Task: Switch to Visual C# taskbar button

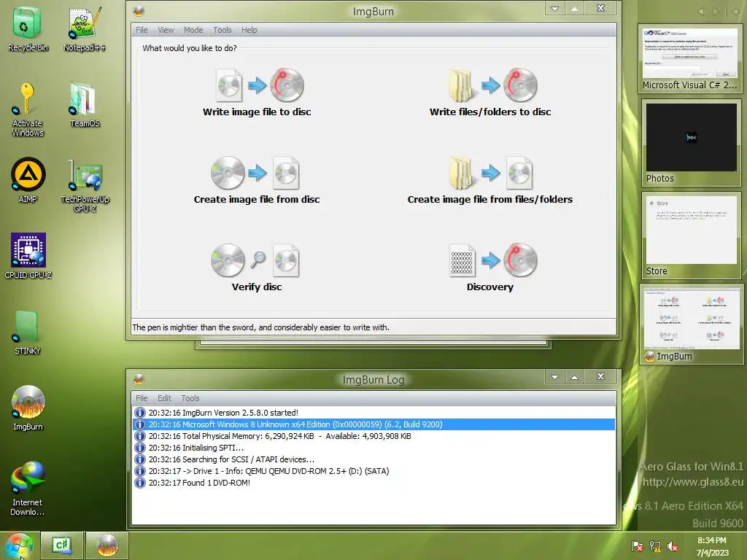Action: click(x=62, y=545)
